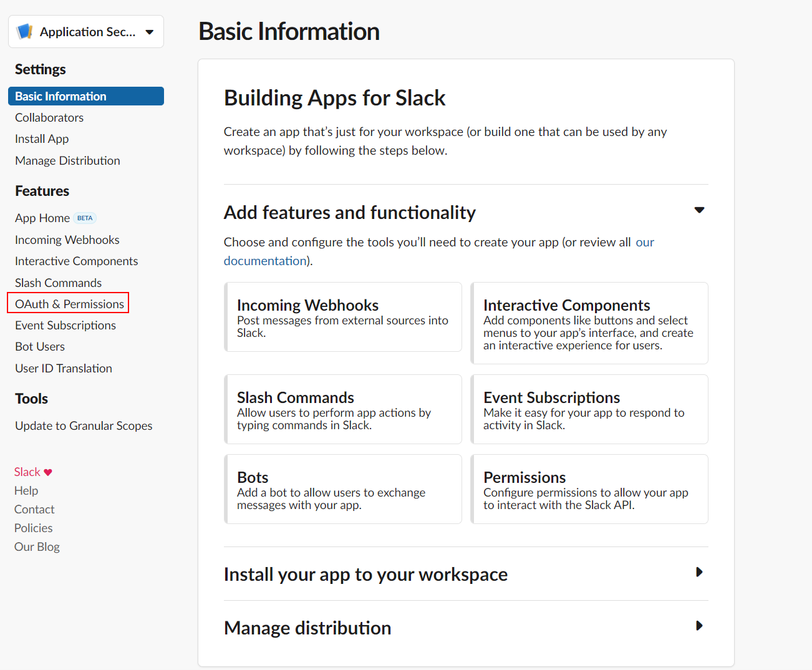The height and width of the screenshot is (670, 812).
Task: Click the heart icon next to Slack
Action: (x=48, y=472)
